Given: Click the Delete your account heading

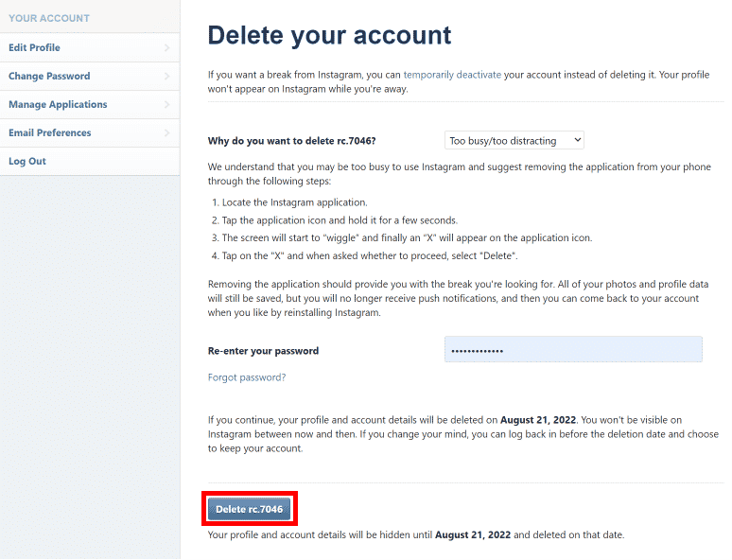Looking at the screenshot, I should point(329,36).
